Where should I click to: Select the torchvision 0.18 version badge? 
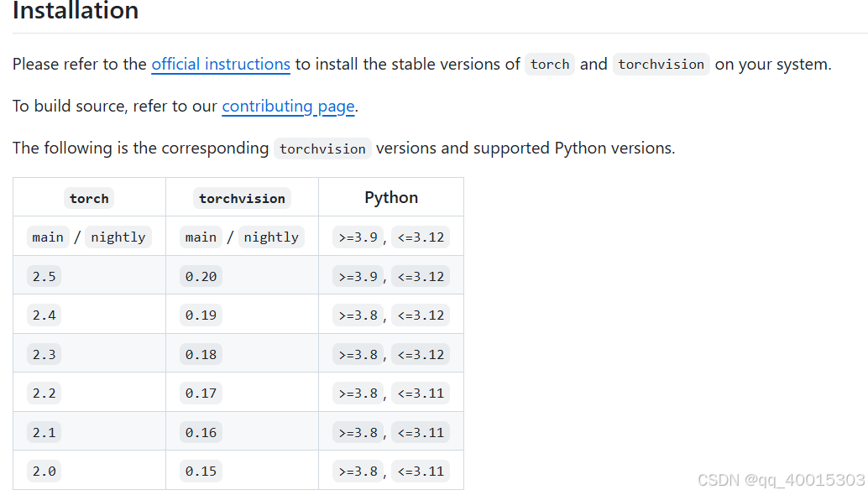click(x=200, y=353)
